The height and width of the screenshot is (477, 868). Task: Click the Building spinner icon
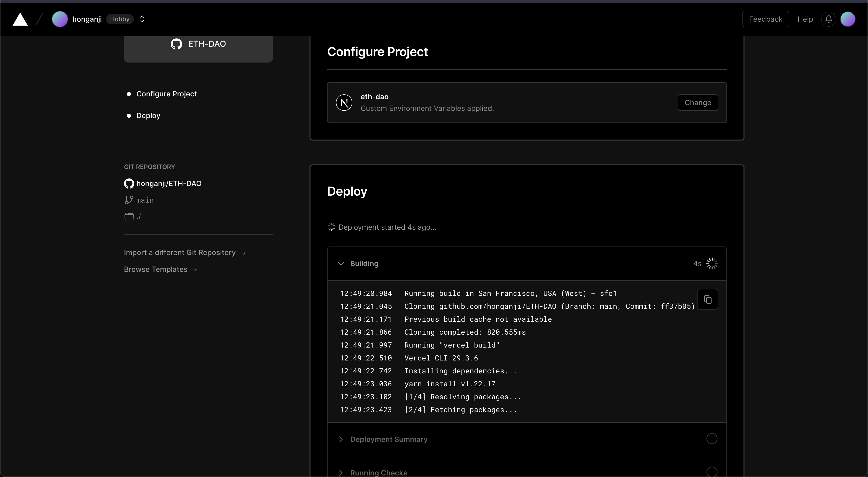[x=712, y=264]
